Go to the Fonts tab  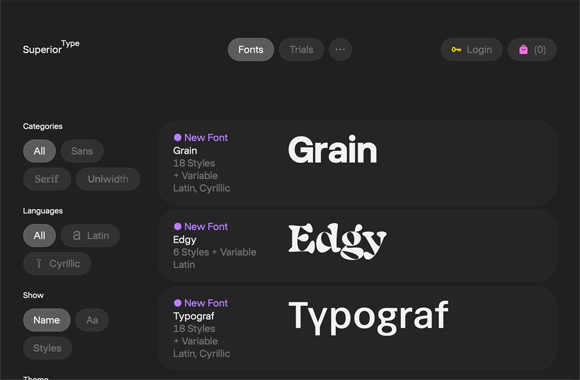pyautogui.click(x=251, y=50)
